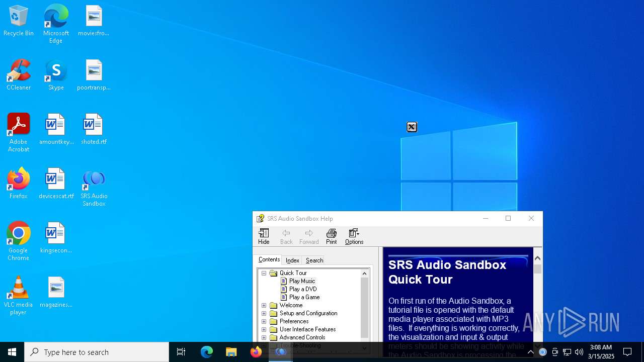Select the magazines... image file icon
This screenshot has height=362, width=644.
(56, 293)
